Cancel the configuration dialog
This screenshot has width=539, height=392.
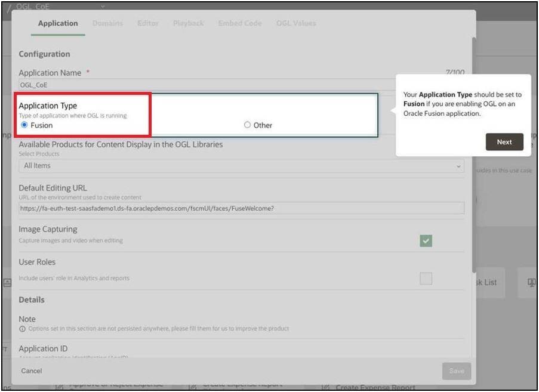(31, 371)
